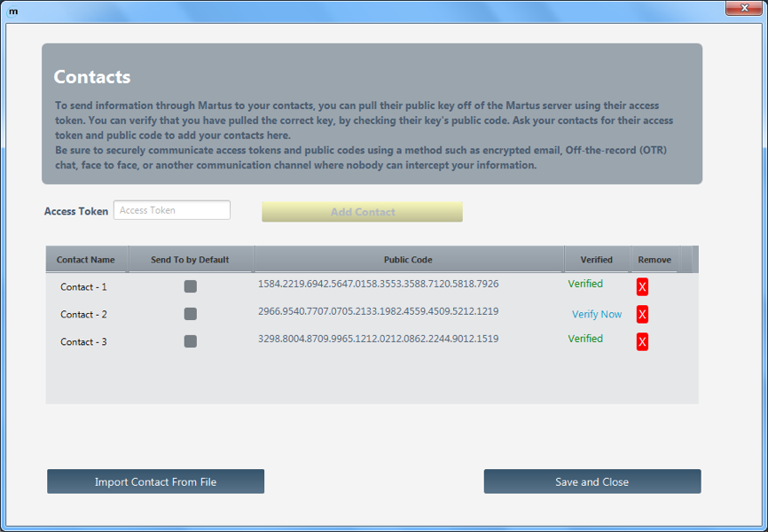This screenshot has width=768, height=532.
Task: Click public code starting 3298.8004
Action: click(x=378, y=339)
